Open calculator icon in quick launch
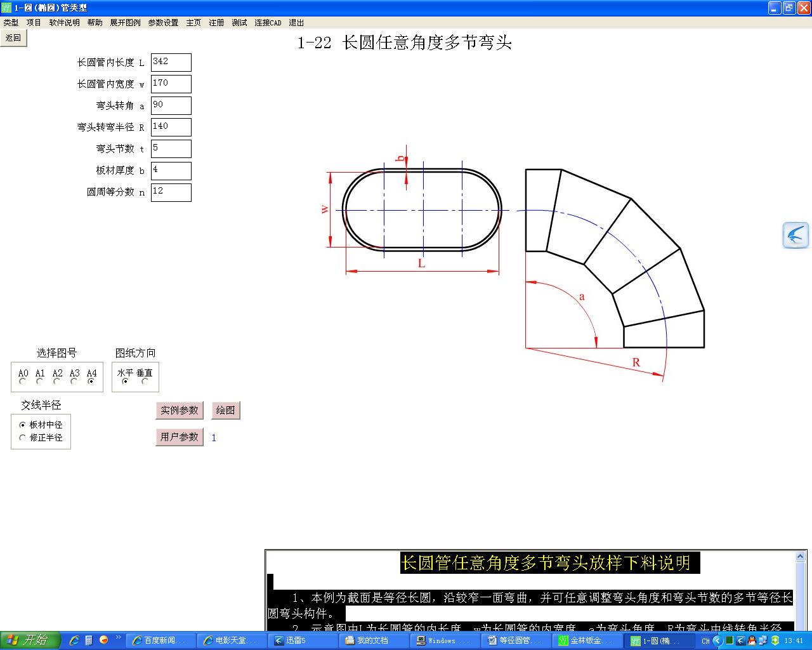Viewport: 812px width, 650px height. click(89, 640)
